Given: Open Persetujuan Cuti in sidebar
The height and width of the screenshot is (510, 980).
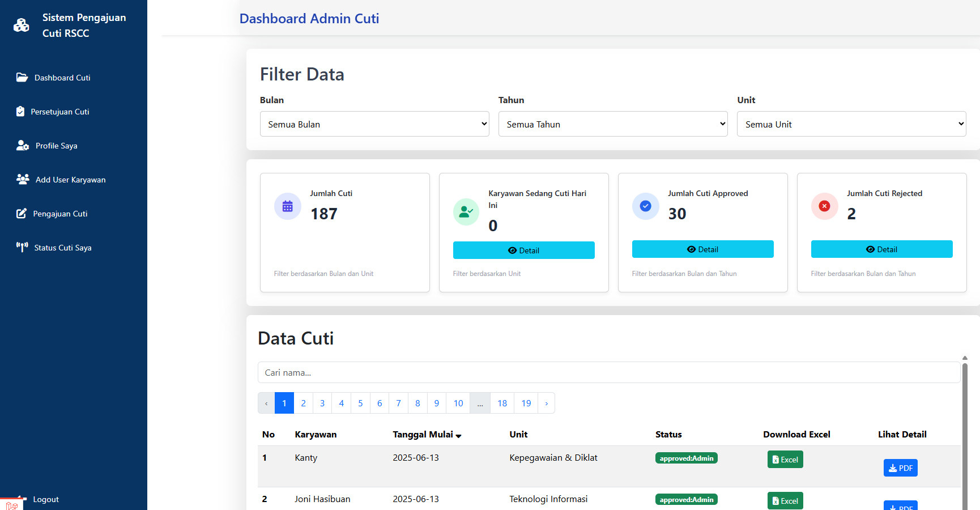Looking at the screenshot, I should pos(60,112).
